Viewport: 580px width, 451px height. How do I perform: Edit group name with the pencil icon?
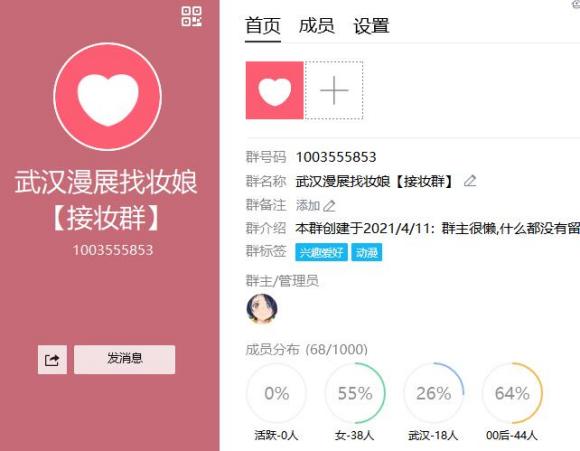(x=470, y=181)
